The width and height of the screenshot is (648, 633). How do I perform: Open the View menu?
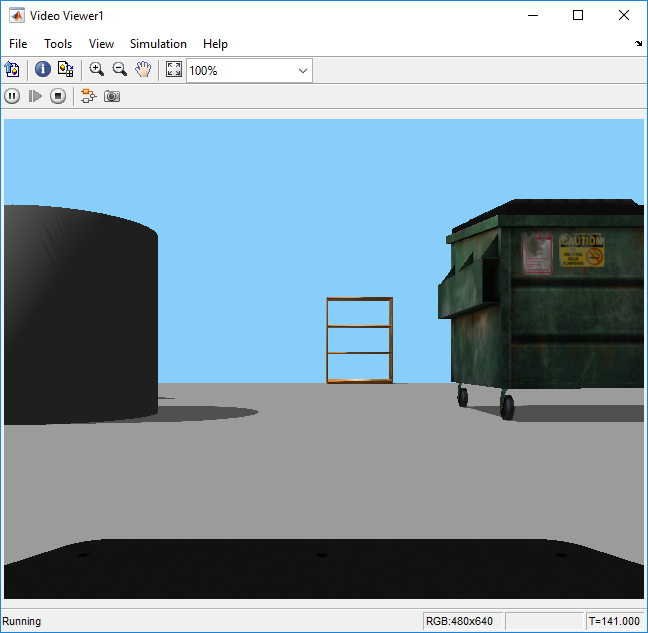click(x=101, y=44)
